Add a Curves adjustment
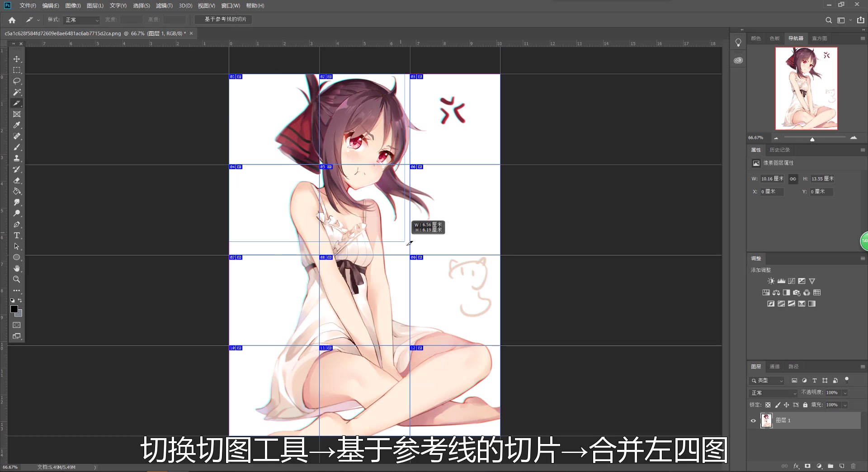This screenshot has height=472, width=868. pos(792,281)
